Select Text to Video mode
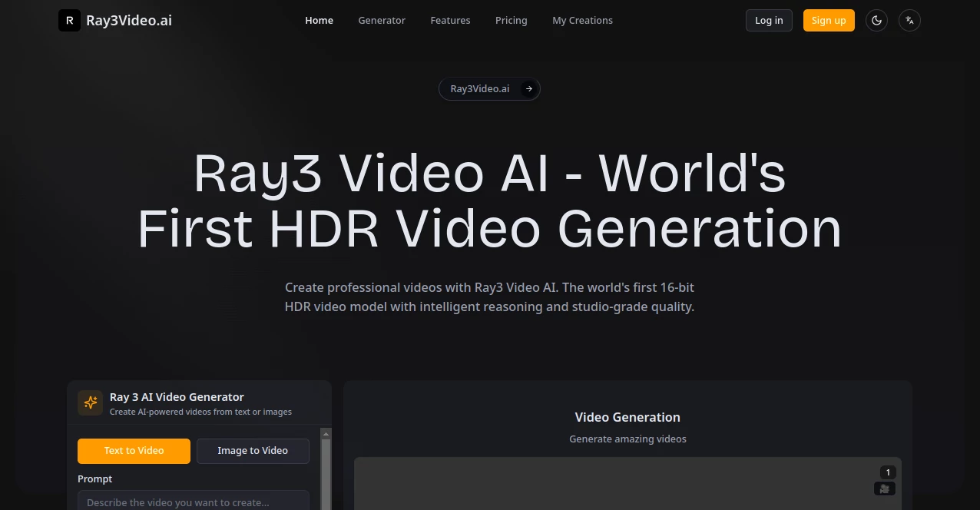Screen dimensions: 980x510 [134, 451]
